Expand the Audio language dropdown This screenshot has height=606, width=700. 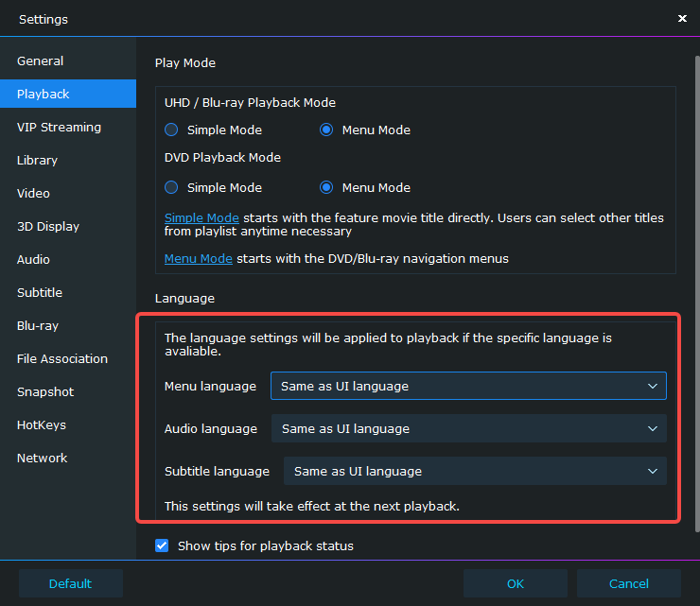pos(468,428)
